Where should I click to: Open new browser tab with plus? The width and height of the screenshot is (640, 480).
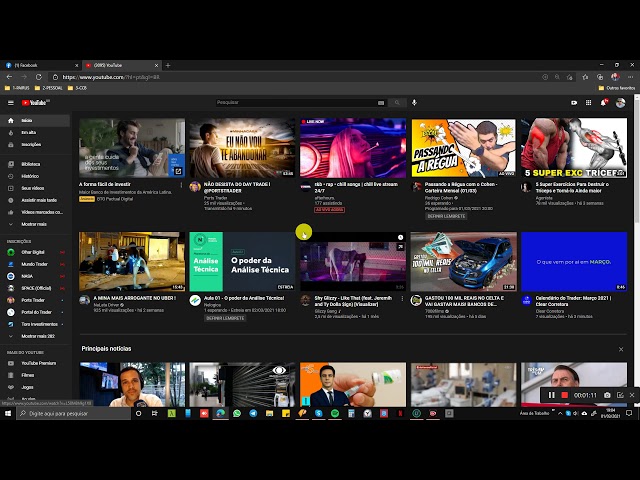point(168,65)
